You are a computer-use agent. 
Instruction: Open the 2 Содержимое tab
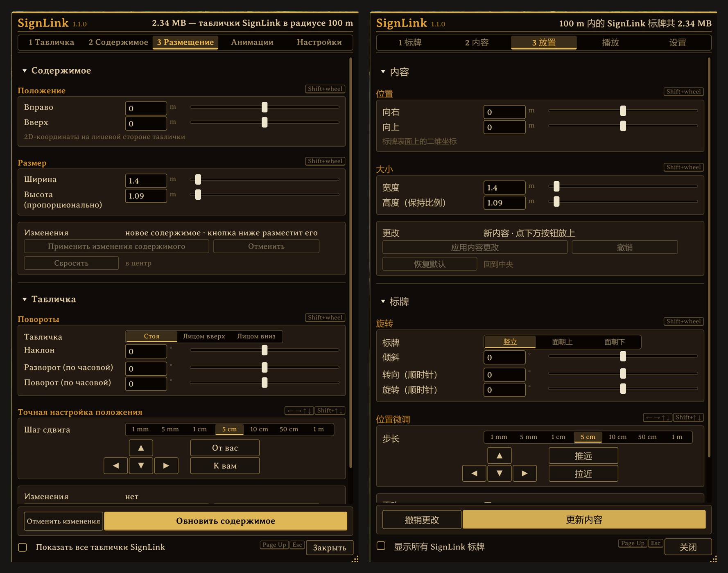click(118, 42)
